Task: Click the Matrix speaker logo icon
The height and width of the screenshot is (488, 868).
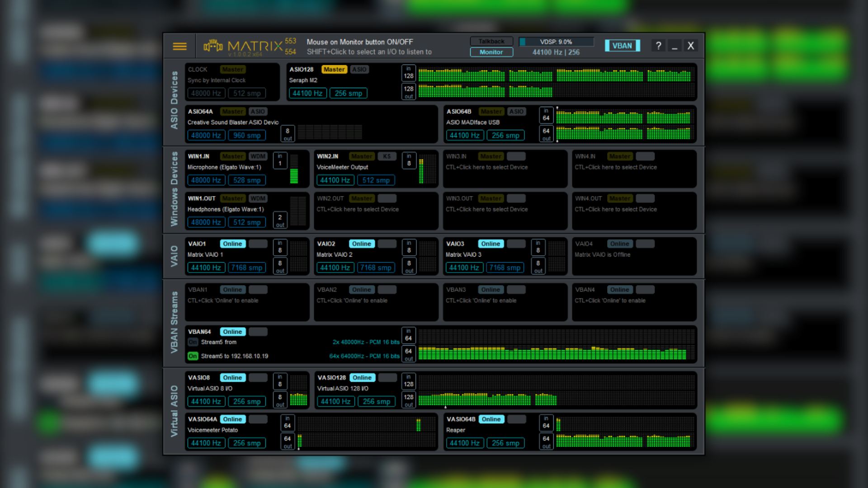Action: click(213, 46)
